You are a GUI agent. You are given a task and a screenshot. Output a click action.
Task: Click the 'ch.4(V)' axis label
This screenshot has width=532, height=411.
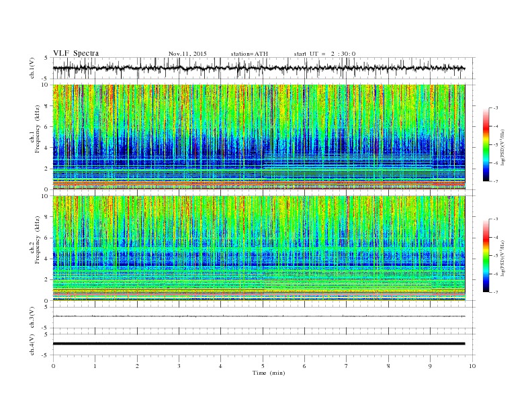click(32, 345)
